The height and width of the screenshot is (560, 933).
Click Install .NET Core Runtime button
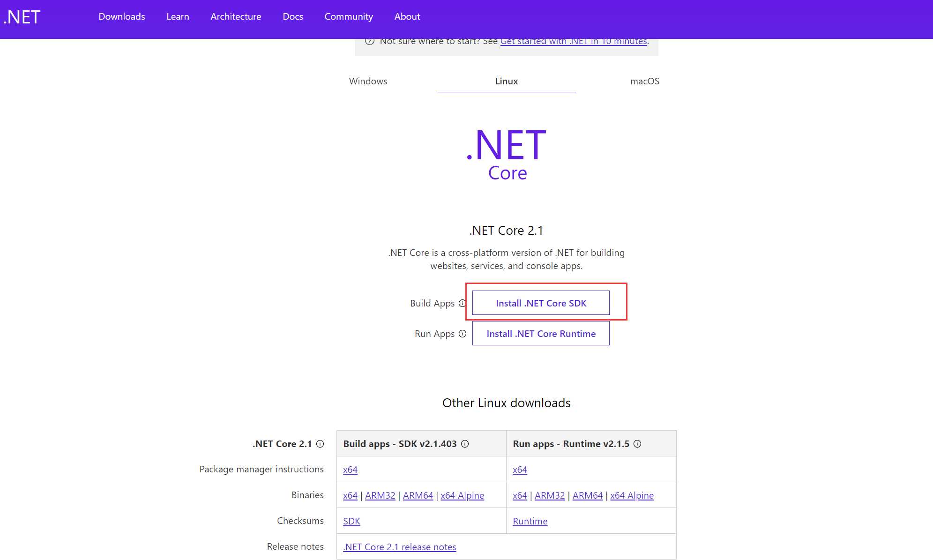[541, 333]
